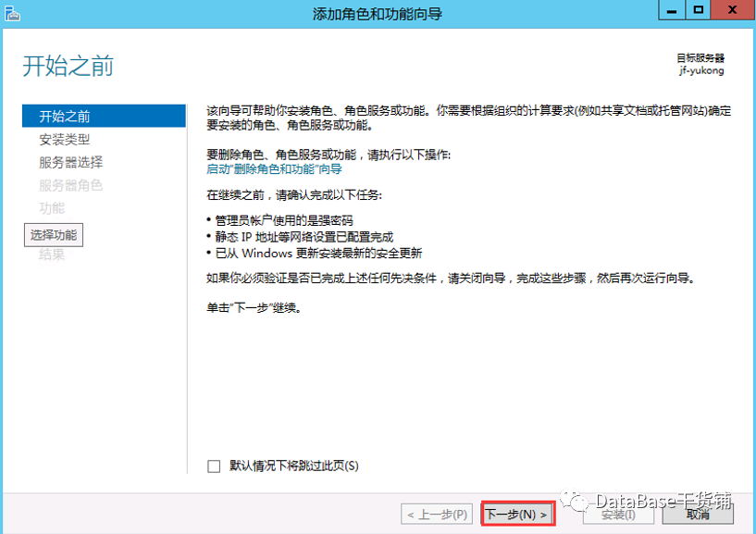Go to 安装类型 step
The height and width of the screenshot is (534, 756).
click(65, 140)
